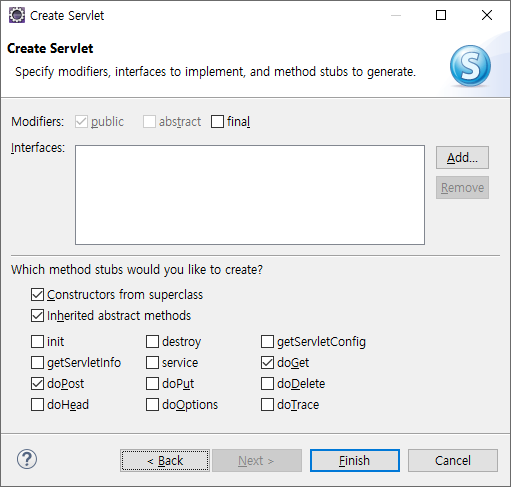The image size is (511, 487).
Task: Tick the doOptions checkbox
Action: [152, 405]
